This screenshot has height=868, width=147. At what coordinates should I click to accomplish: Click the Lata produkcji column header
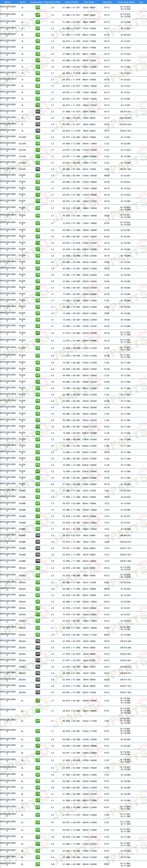pyautogui.click(x=71, y=2)
